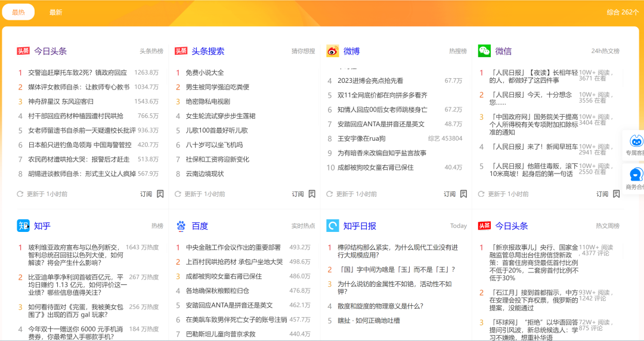Subscribe to the 头条搜索 card

304,194
